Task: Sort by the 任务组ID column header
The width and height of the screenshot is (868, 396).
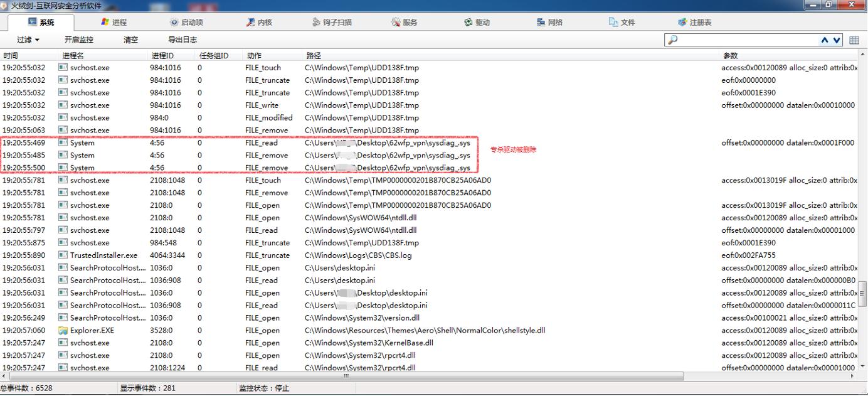Action: tap(220, 56)
